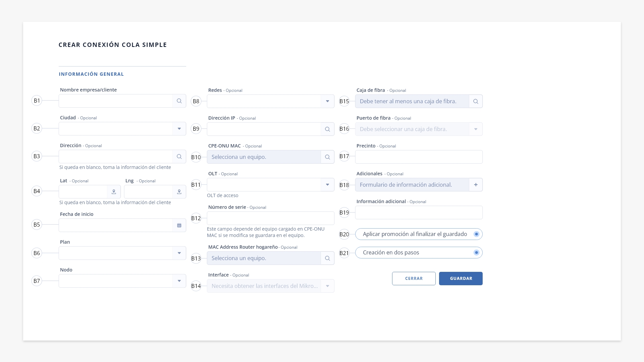Click search icon in Dirección IP field
The image size is (644, 362).
click(327, 129)
